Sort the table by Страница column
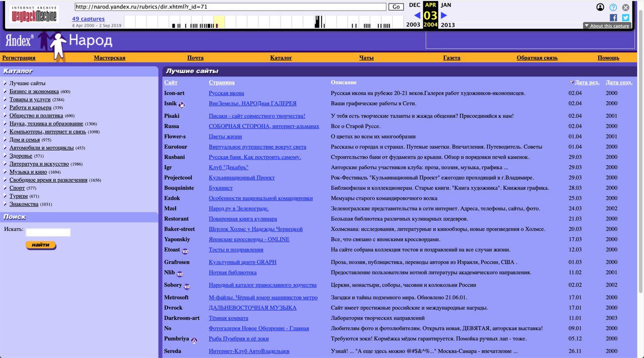Image resolution: width=644 pixels, height=358 pixels. pos(222,83)
